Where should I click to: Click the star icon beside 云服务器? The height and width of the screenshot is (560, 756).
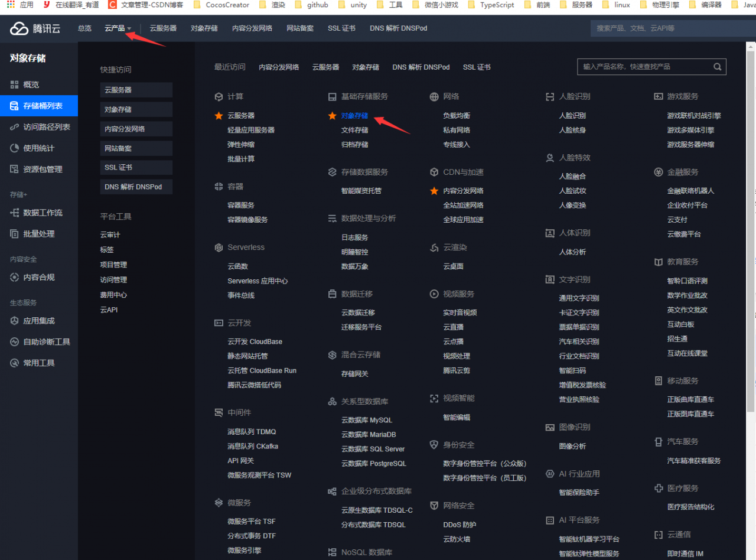point(219,116)
